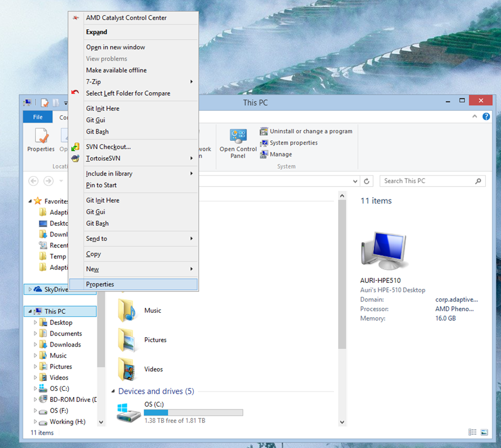Collapse the Devices and drives group
This screenshot has width=501, height=448.
point(113,391)
